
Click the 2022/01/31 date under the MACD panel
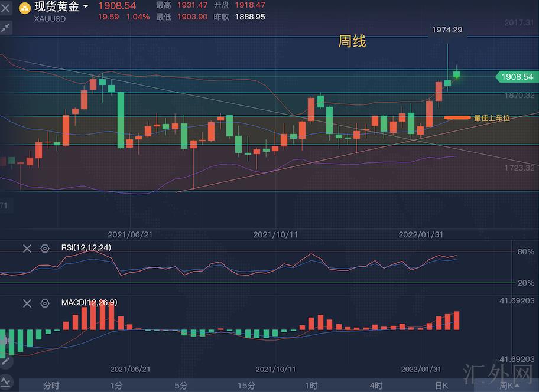coord(421,369)
